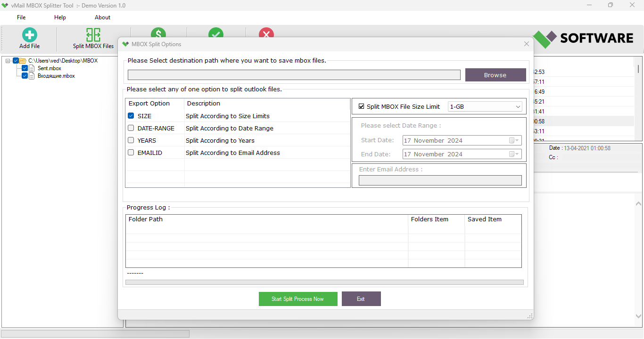Click the split progress bar
644x339 pixels.
[x=324, y=282]
